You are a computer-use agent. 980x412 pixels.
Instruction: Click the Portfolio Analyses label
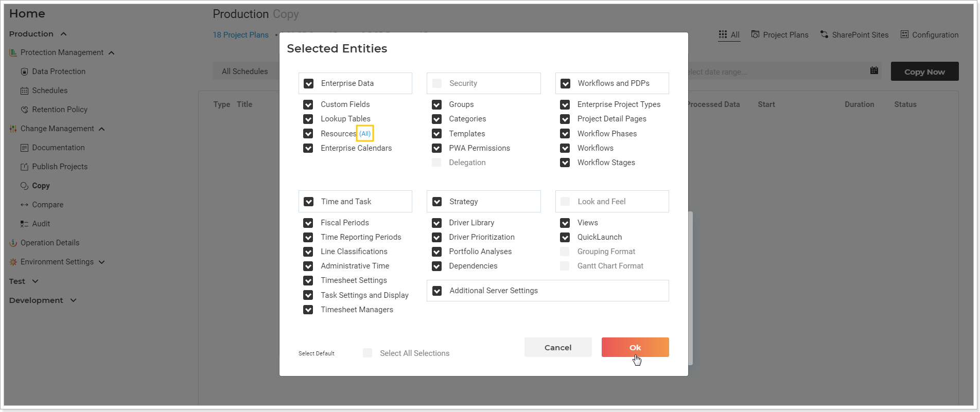pyautogui.click(x=480, y=252)
